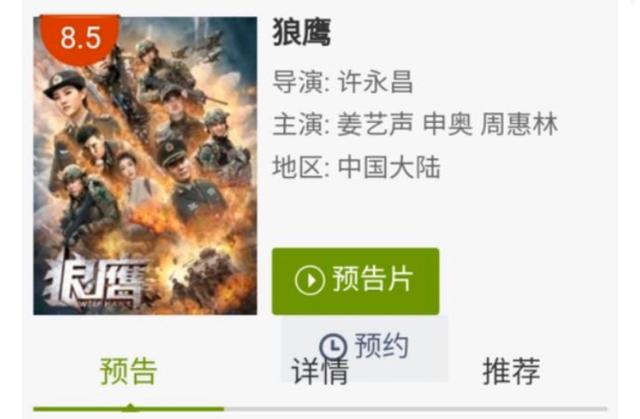Reserve the movie with 预约
The height and width of the screenshot is (419, 640).
[364, 347]
